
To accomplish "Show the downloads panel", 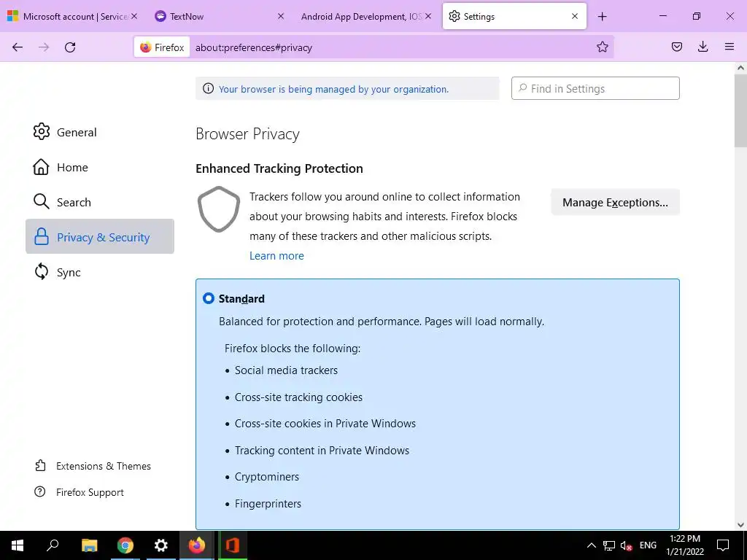I will [703, 47].
